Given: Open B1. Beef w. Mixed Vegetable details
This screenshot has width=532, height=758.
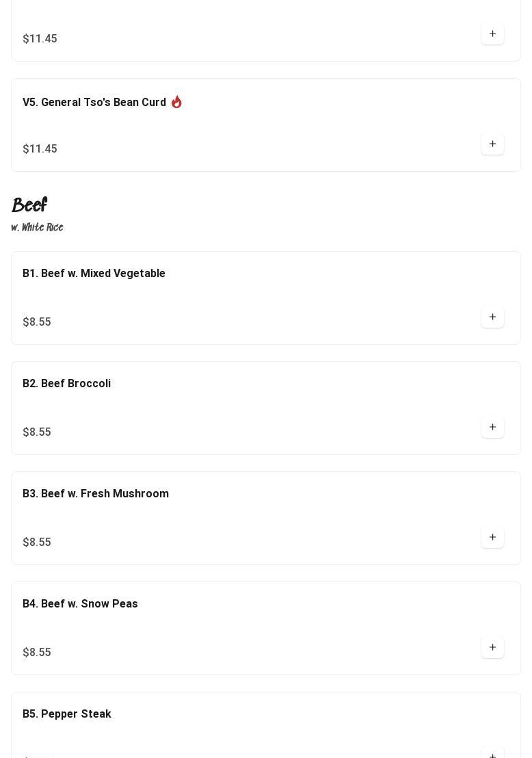Looking at the screenshot, I should point(94,274).
